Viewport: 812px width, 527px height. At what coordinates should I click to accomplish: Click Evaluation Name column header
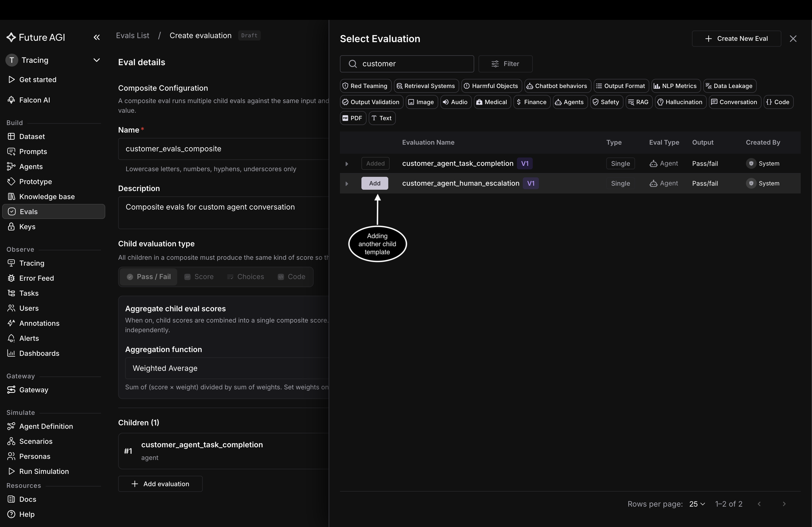[428, 142]
